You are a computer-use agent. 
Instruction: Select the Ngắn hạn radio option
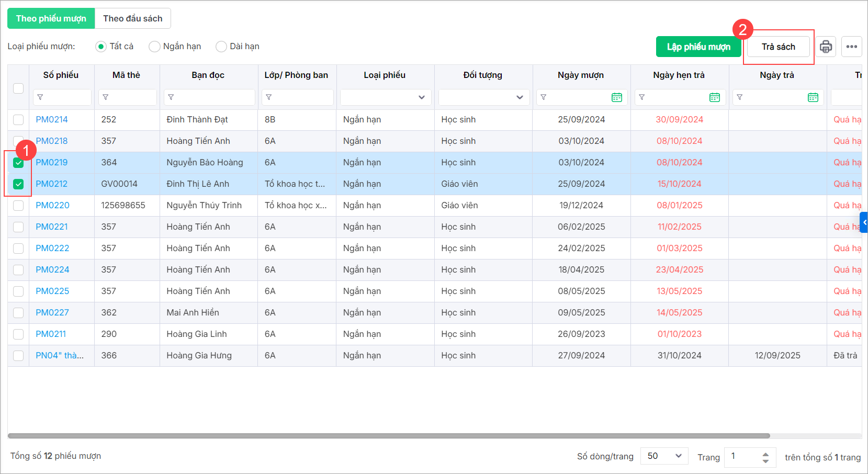[155, 47]
